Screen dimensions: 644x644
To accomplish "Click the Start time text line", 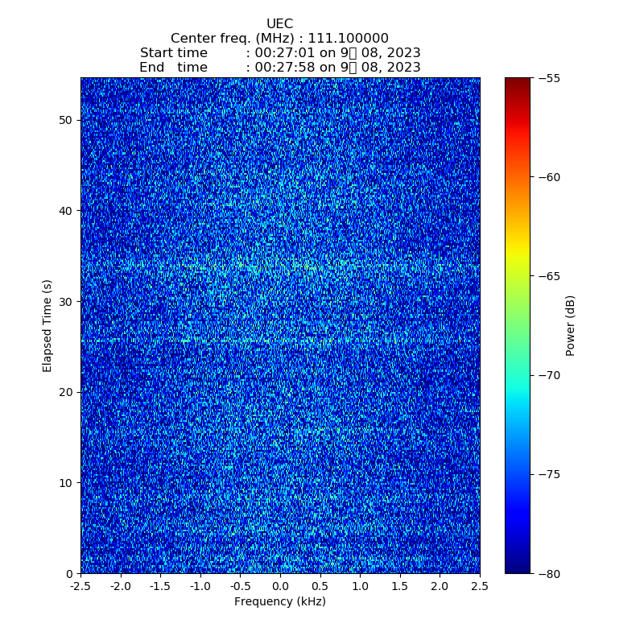I will (x=279, y=53).
